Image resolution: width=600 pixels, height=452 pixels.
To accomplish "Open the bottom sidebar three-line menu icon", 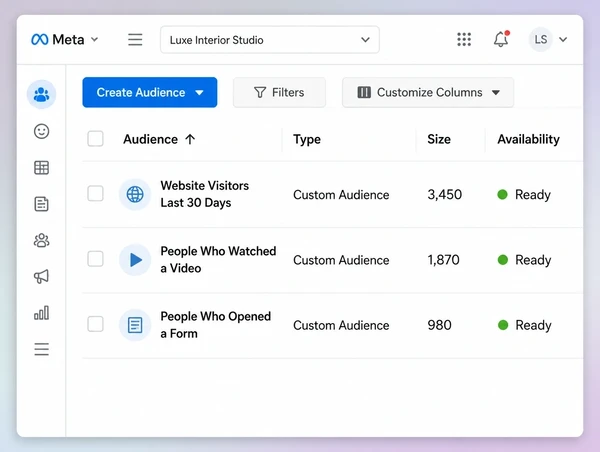I will [x=41, y=349].
